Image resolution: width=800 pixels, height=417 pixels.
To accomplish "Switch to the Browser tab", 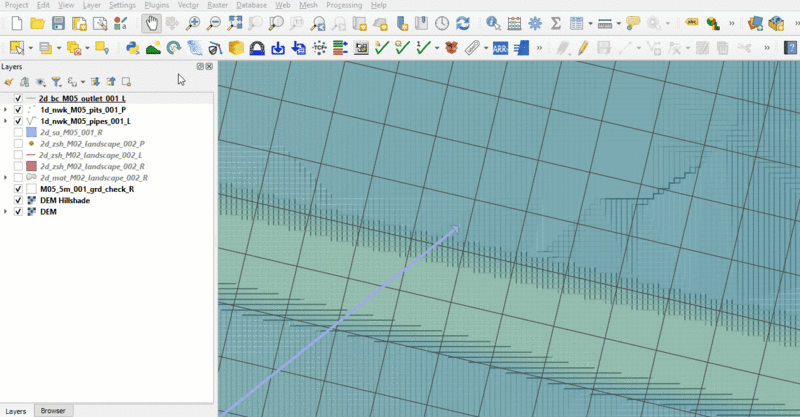I will click(53, 410).
